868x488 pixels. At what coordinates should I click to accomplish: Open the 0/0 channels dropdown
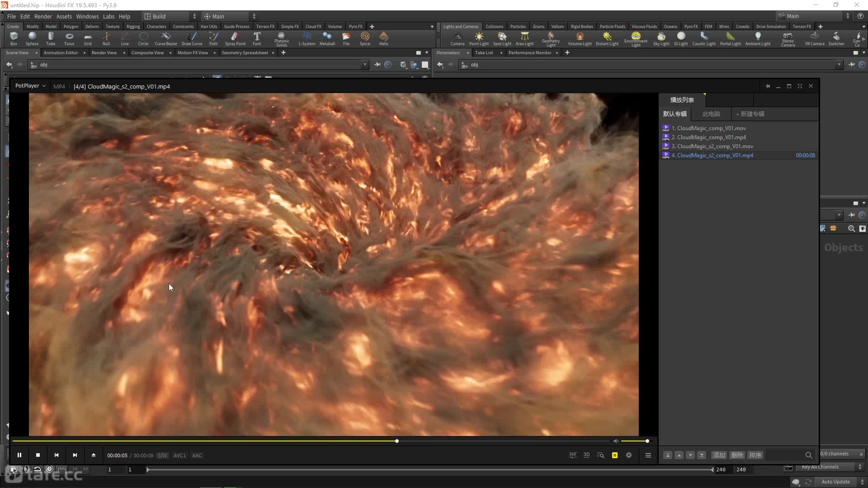click(x=842, y=454)
